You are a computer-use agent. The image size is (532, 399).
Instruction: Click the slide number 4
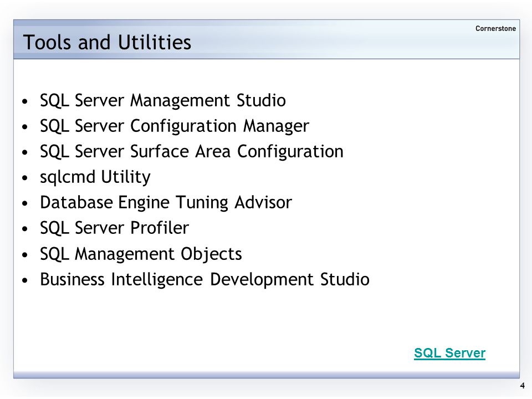pos(523,386)
